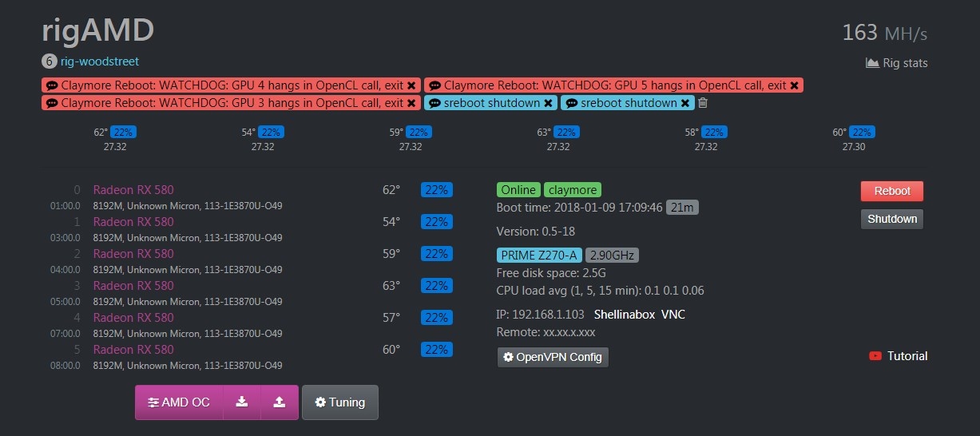The height and width of the screenshot is (436, 980).
Task: Click the upload icon next to AMD OC
Action: 280,402
